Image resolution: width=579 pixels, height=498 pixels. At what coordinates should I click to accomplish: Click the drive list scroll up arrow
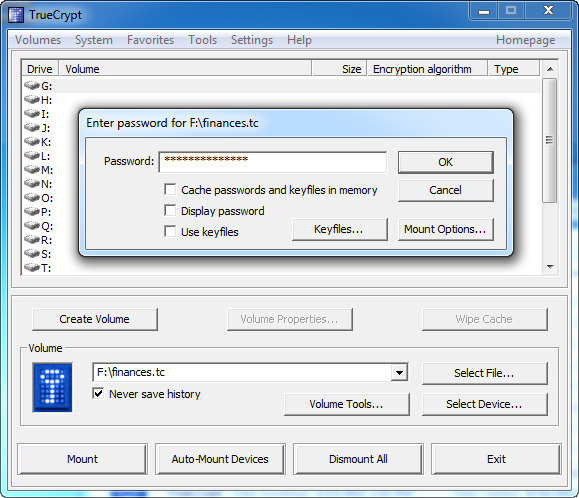(x=550, y=69)
